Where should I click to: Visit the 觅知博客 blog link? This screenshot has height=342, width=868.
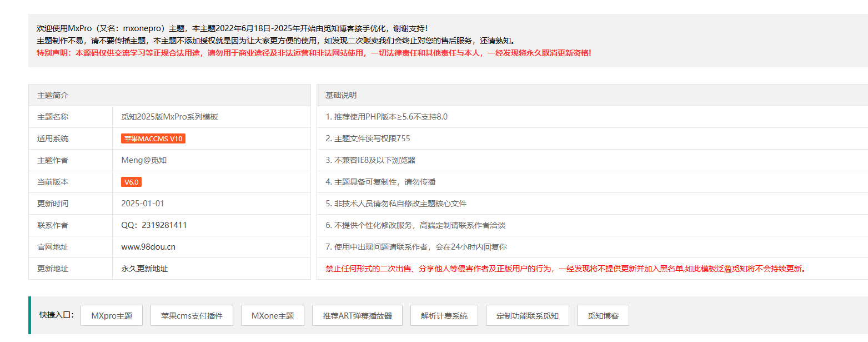603,315
